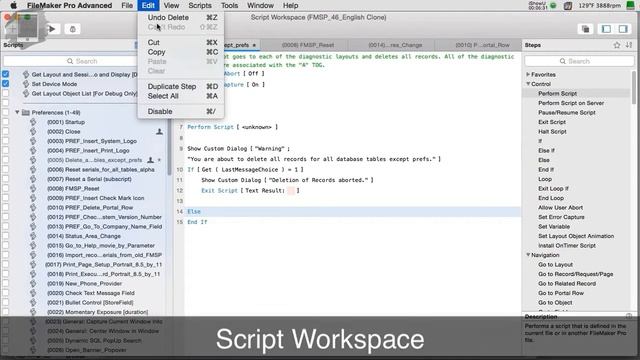The image size is (640, 360).
Task: Select the Install OnTimer Script step
Action: 567,245
